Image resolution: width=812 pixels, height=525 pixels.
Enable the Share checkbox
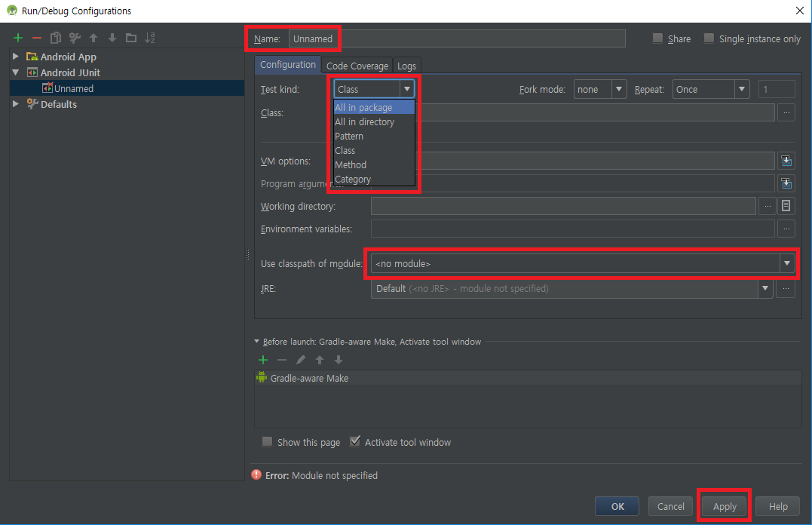click(x=657, y=38)
